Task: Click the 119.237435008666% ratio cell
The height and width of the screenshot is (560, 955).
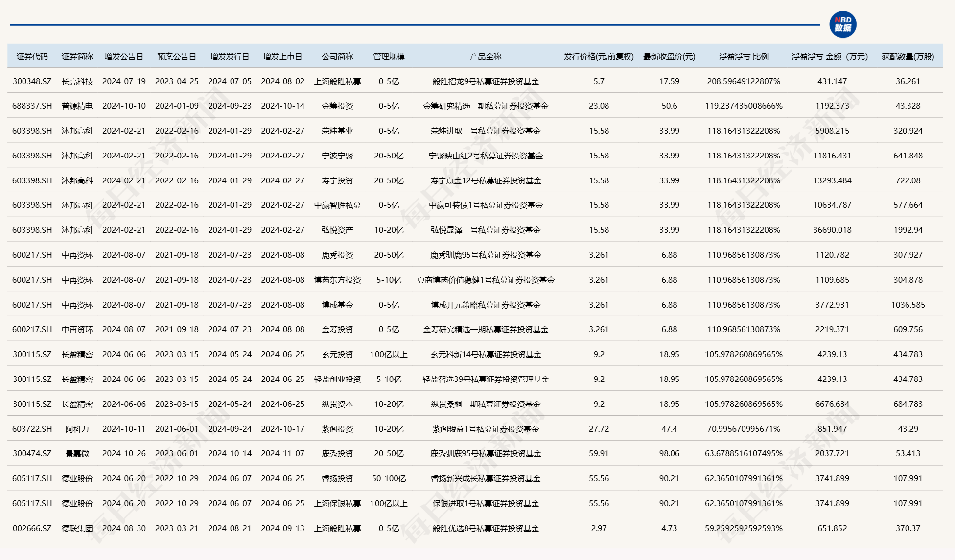Action: pos(744,106)
